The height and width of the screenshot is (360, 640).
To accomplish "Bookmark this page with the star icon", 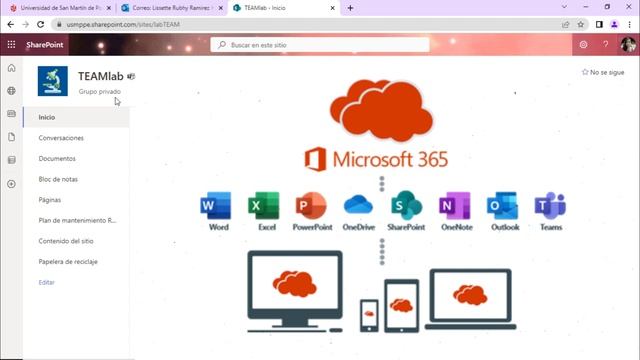I will point(581,24).
